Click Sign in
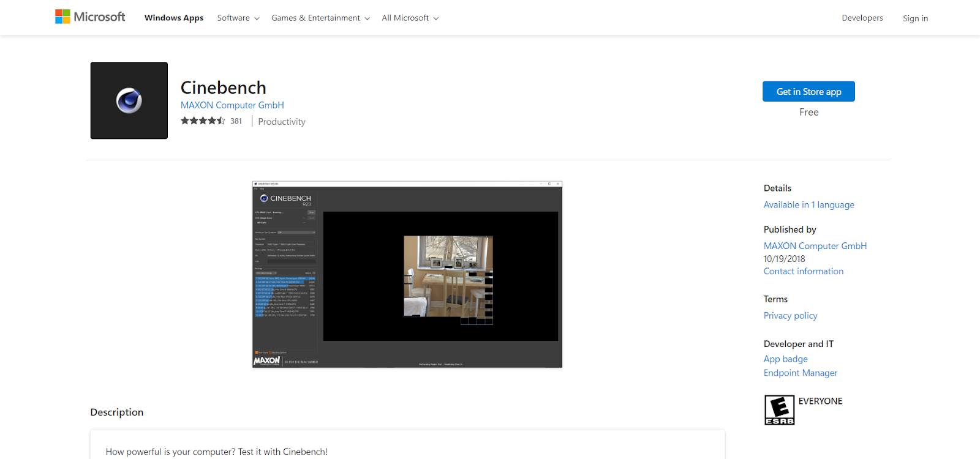This screenshot has height=459, width=980. (915, 18)
